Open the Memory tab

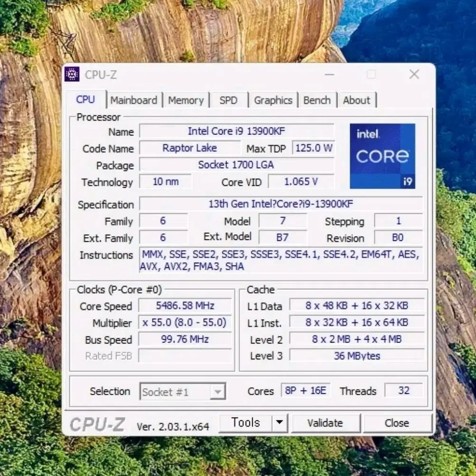(x=186, y=100)
